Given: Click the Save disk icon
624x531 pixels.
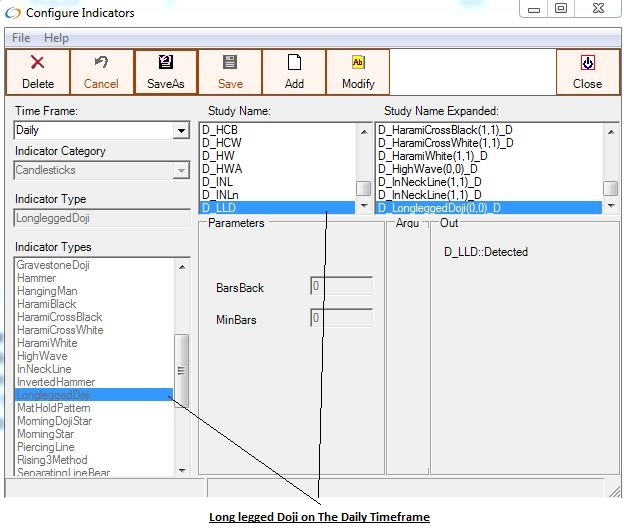Looking at the screenshot, I should coord(230,63).
